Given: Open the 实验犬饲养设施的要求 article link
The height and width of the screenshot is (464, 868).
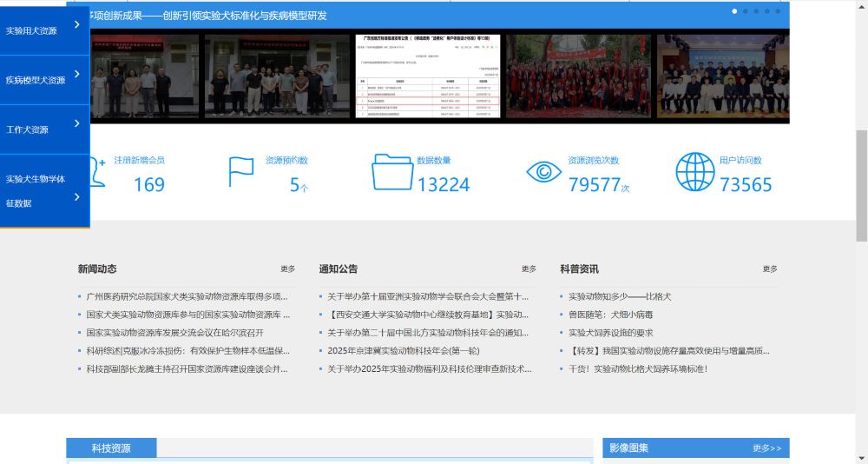Looking at the screenshot, I should [610, 333].
